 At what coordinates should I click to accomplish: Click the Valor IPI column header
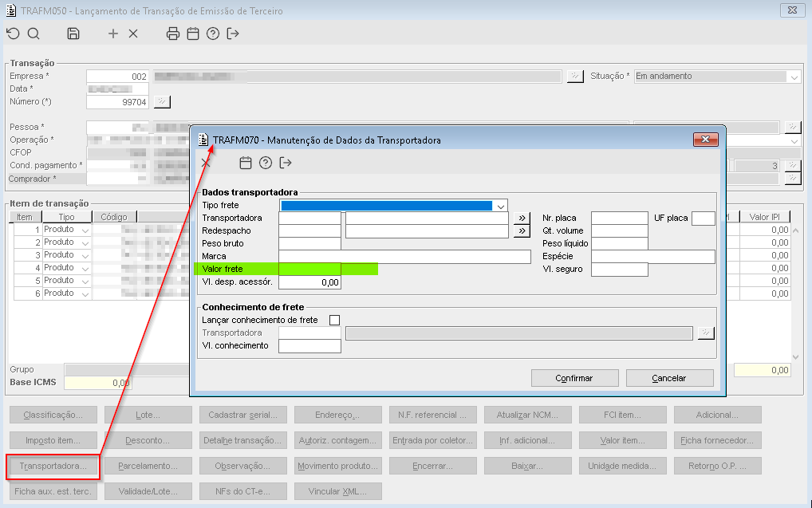pyautogui.click(x=764, y=217)
